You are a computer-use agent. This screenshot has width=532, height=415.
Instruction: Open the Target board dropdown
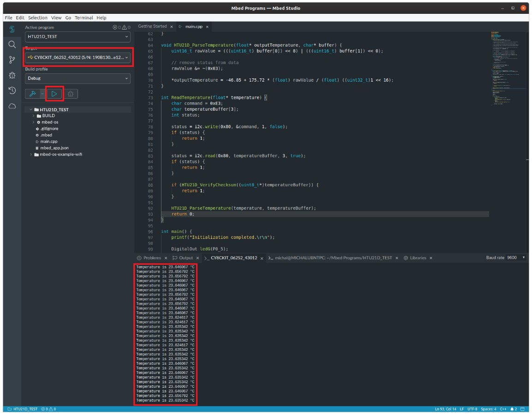pyautogui.click(x=78, y=58)
